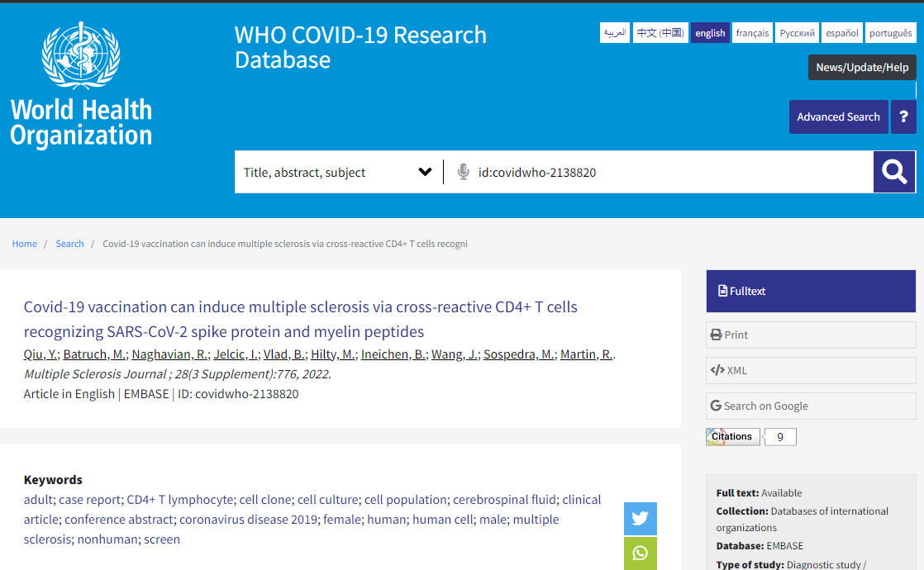The height and width of the screenshot is (570, 924).
Task: Click the 'Database: EMBASE' sidebar entry
Action: 760,546
